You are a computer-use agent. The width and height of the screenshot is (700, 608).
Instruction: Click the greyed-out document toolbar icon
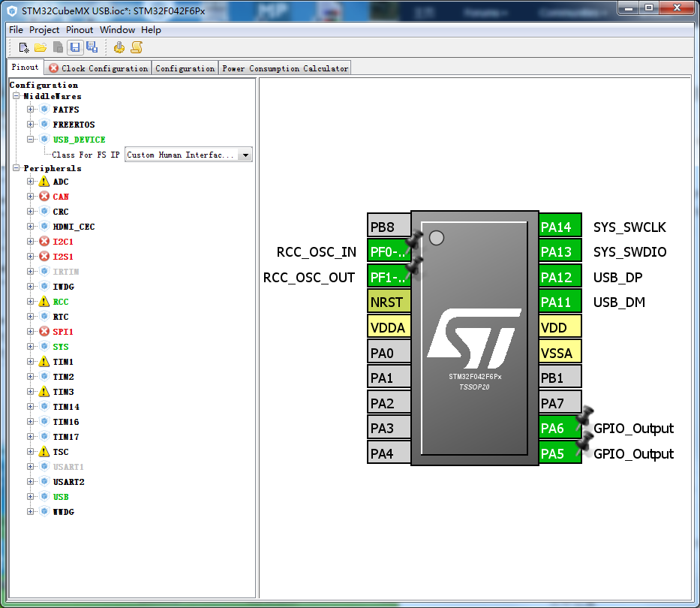[58, 47]
